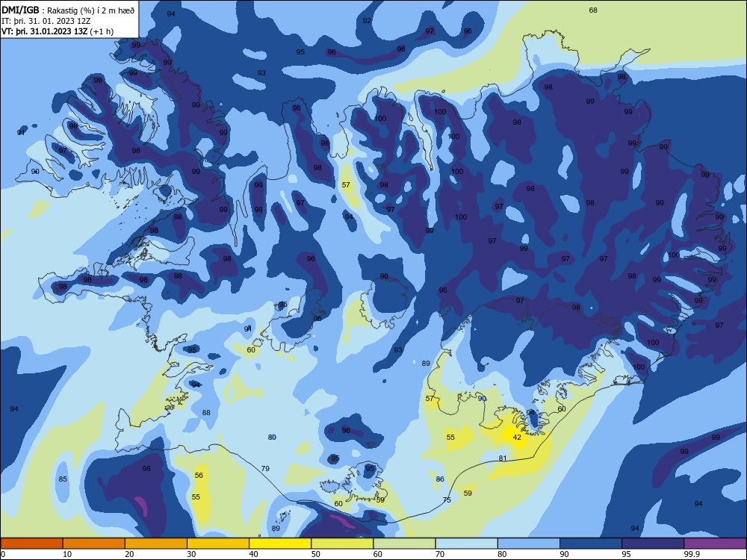Click the legend tick label '20'

(129, 554)
